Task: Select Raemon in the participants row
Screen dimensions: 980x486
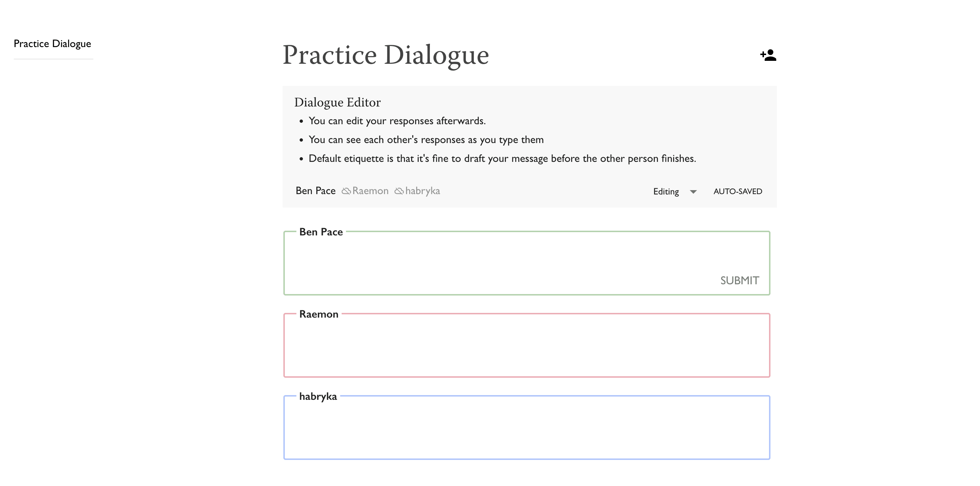Action: 370,191
